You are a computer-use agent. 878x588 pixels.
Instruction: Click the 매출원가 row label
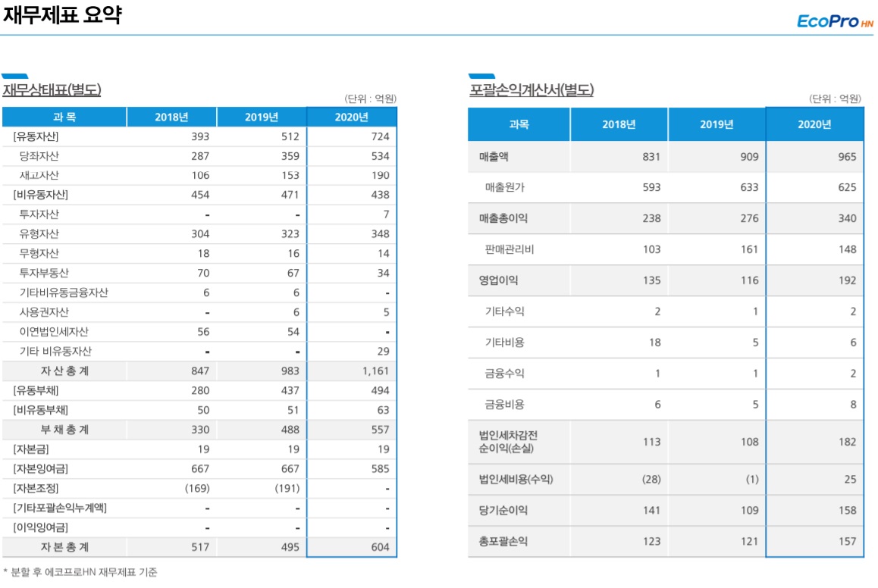click(x=504, y=187)
